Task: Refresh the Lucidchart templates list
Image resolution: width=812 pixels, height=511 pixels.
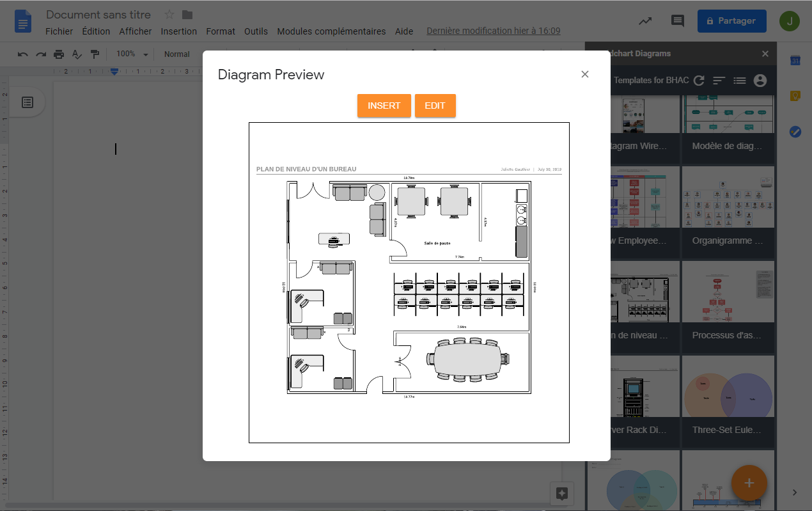Action: tap(698, 81)
